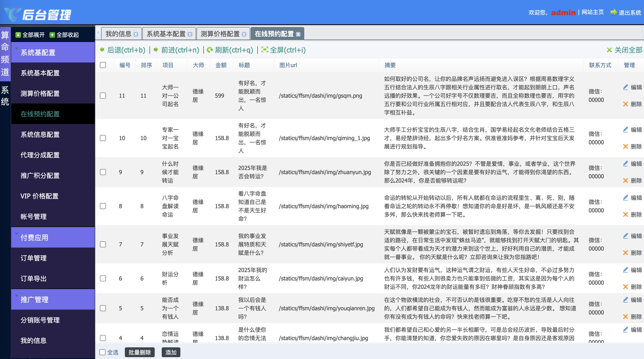Image resolution: width=644 pixels, height=359 pixels.
Task: Close the 测算价格配置 tab with its x icon
Action: (244, 34)
